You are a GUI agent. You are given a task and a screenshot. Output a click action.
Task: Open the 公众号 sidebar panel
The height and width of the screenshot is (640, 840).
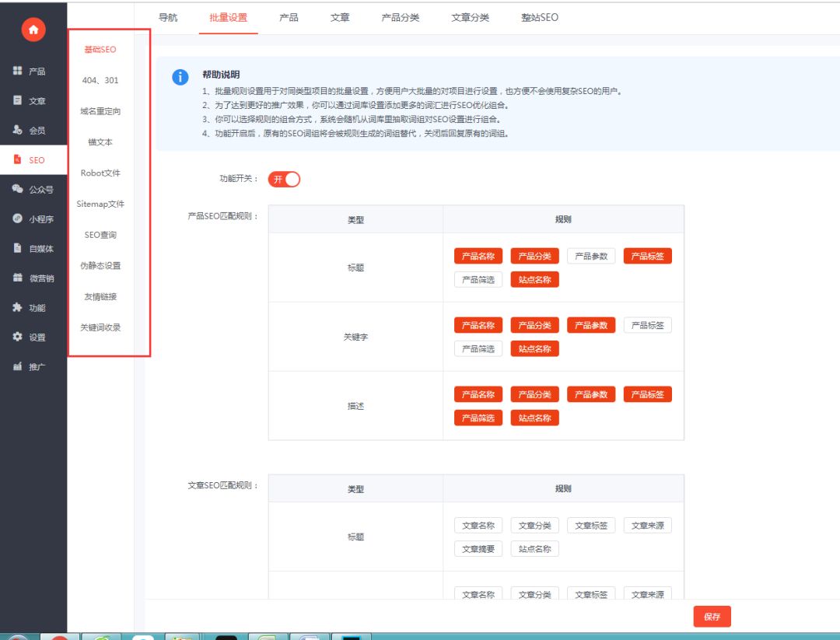point(33,189)
